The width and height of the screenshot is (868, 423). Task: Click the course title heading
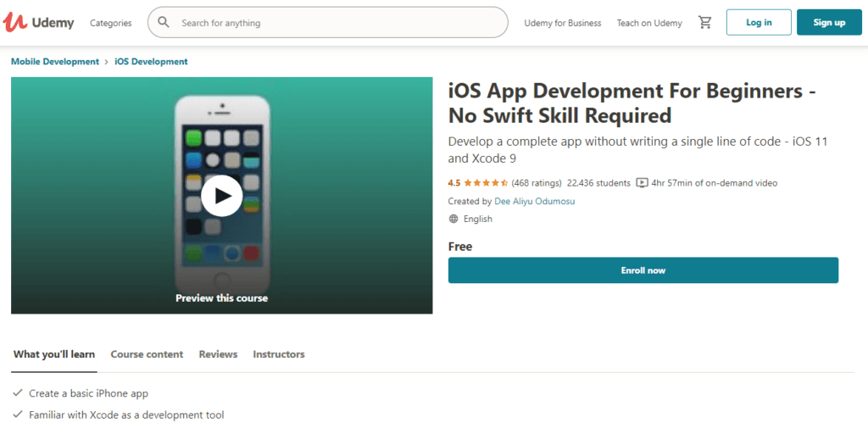click(x=632, y=103)
